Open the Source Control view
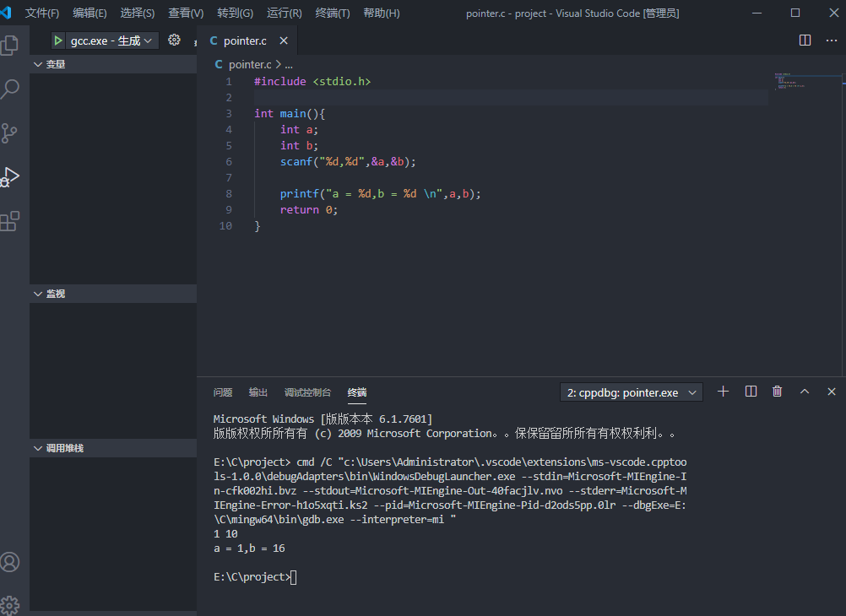 (10, 133)
